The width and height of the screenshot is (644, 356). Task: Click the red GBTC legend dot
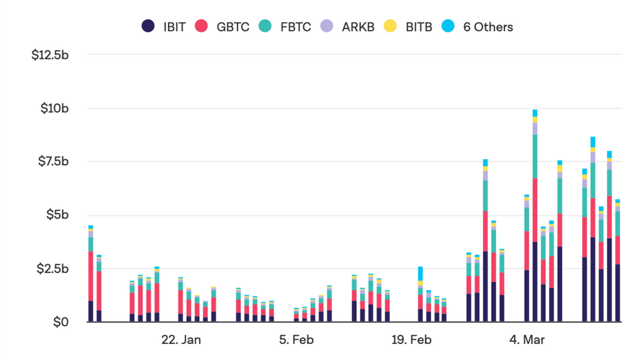(x=202, y=27)
